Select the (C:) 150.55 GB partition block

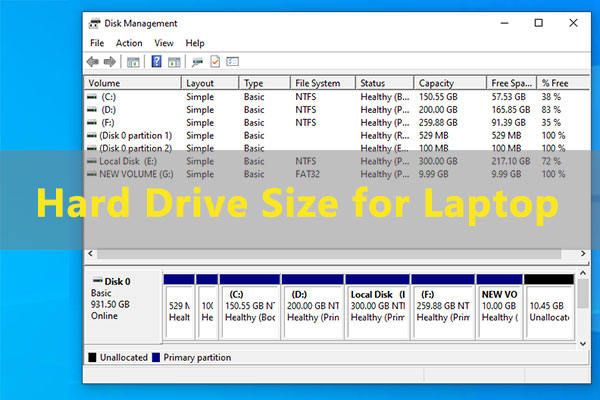tap(250, 307)
